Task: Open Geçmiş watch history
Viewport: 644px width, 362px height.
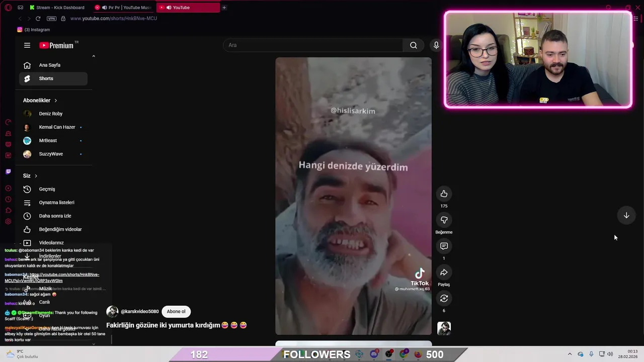Action: pos(53,189)
